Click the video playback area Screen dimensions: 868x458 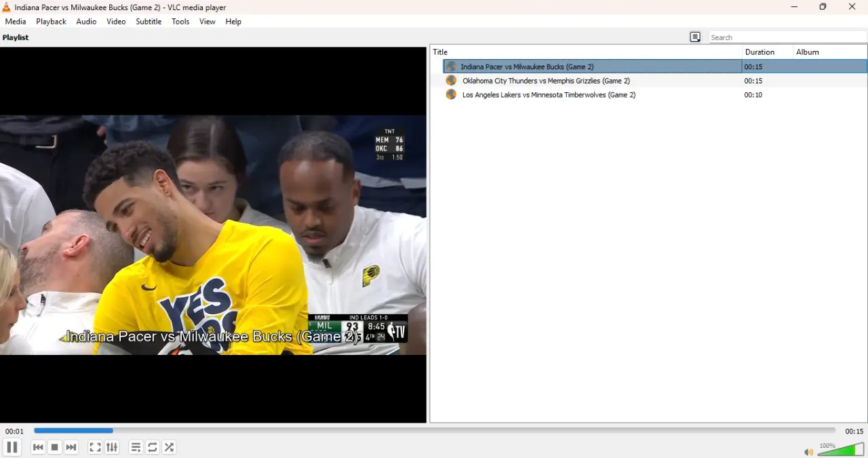[x=213, y=235]
